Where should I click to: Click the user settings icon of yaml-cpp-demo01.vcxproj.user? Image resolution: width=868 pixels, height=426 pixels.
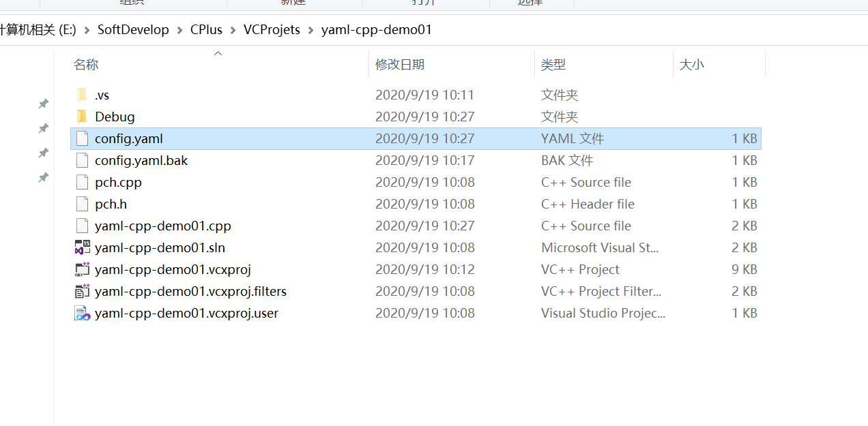tap(82, 313)
